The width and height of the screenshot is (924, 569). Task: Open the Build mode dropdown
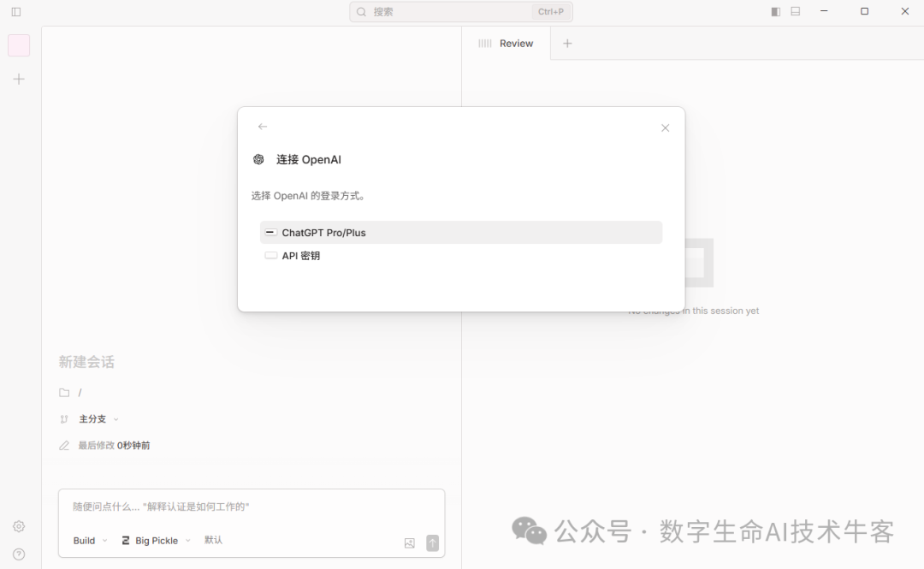[90, 541]
